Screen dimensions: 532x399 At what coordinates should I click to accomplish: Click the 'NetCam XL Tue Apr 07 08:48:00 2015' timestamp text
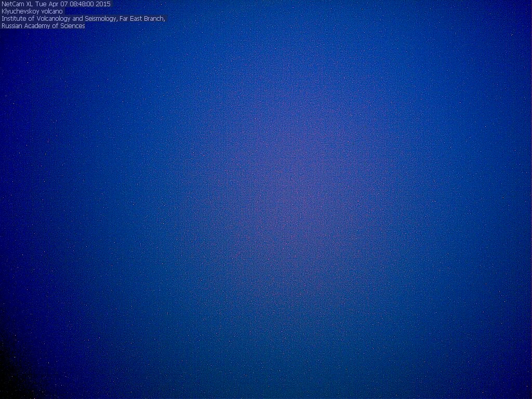56,4
